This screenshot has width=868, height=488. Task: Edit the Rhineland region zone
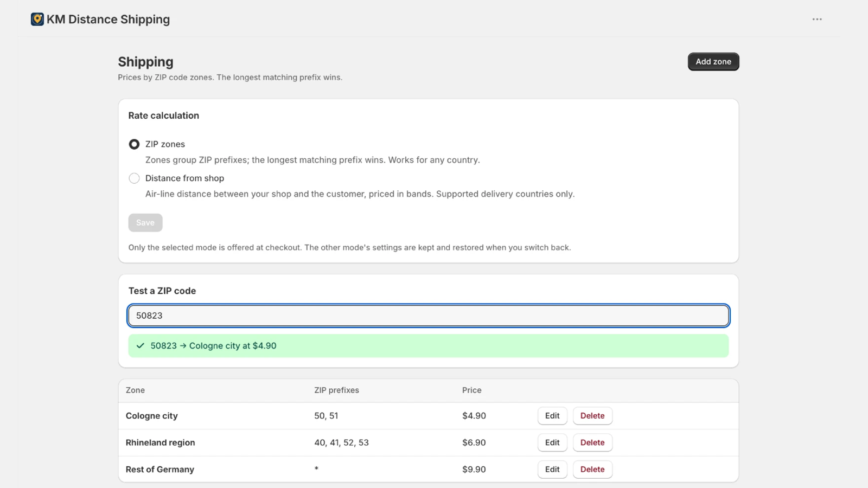click(552, 442)
